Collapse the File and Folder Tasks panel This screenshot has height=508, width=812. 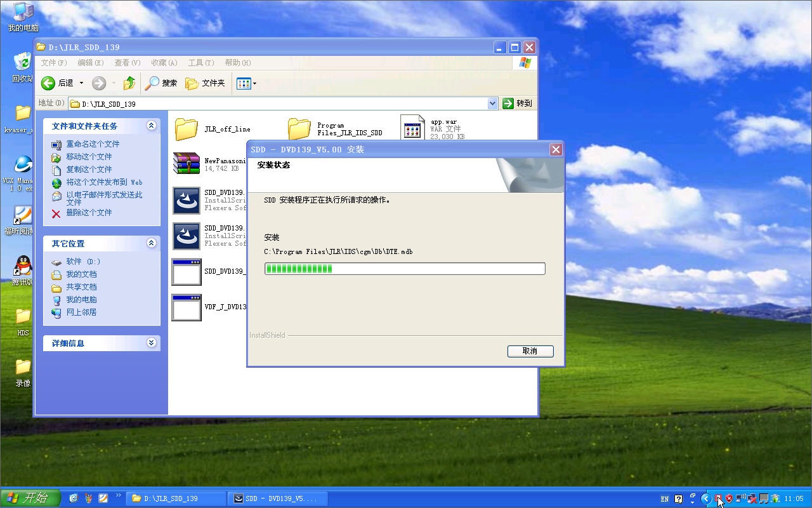click(x=151, y=126)
